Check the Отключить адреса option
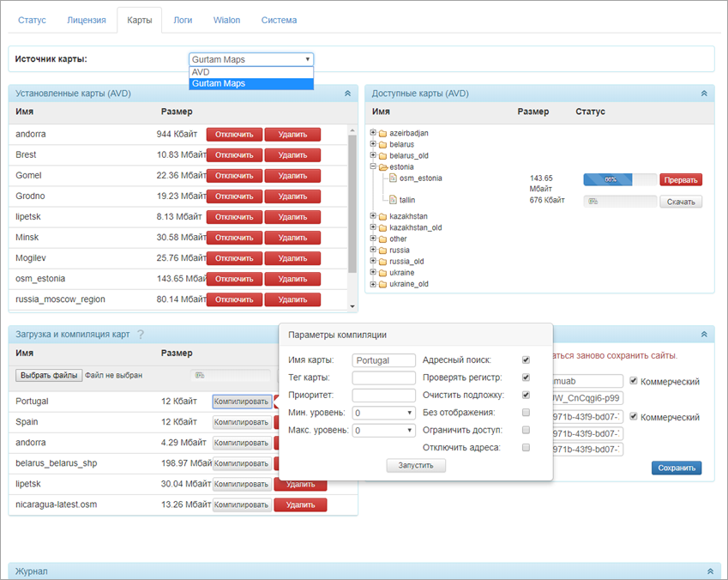This screenshot has height=580, width=728. pos(526,447)
